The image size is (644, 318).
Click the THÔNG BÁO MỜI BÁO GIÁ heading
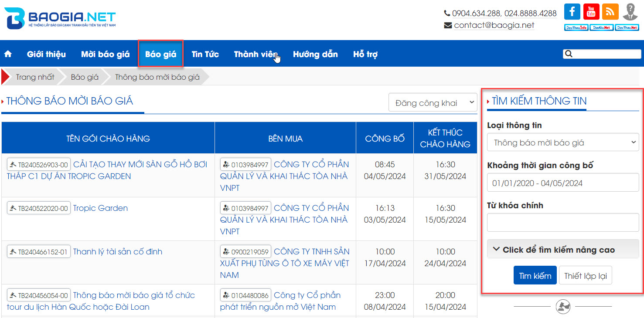(70, 101)
